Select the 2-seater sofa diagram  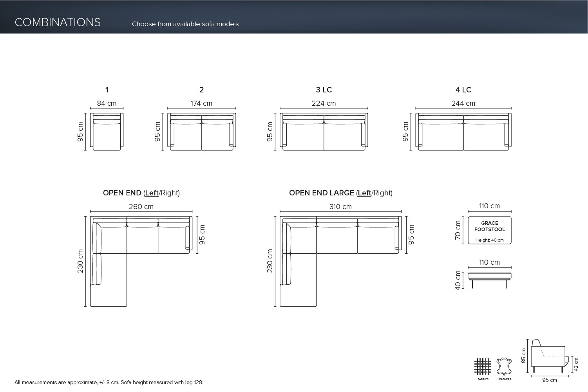[201, 132]
